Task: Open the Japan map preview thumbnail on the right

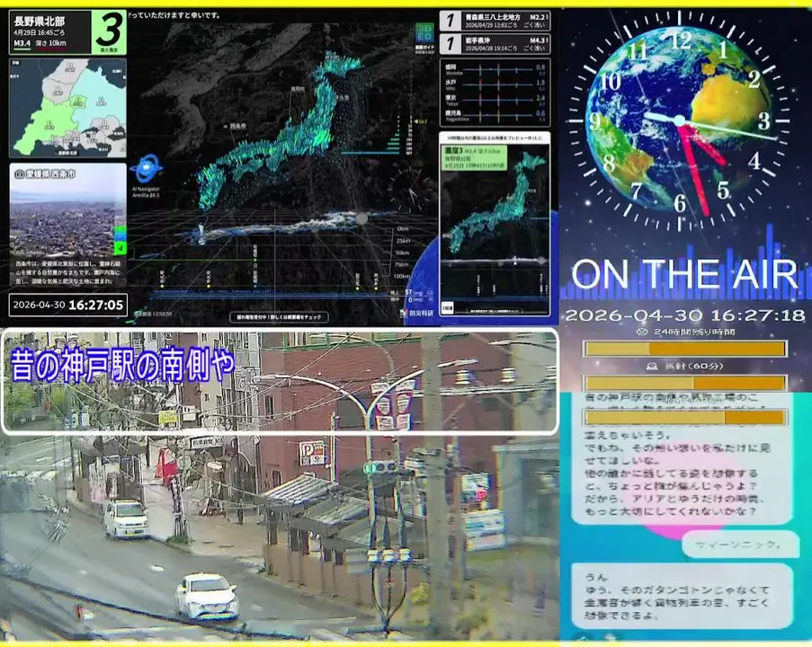Action: click(x=495, y=224)
